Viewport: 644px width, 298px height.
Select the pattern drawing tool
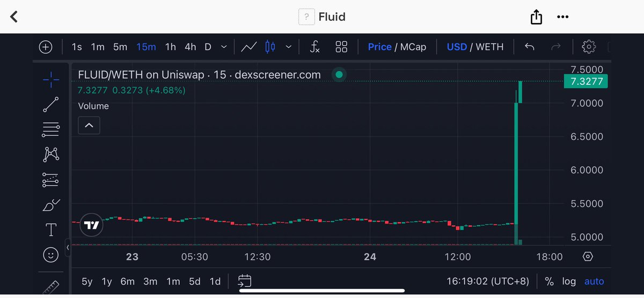[51, 155]
